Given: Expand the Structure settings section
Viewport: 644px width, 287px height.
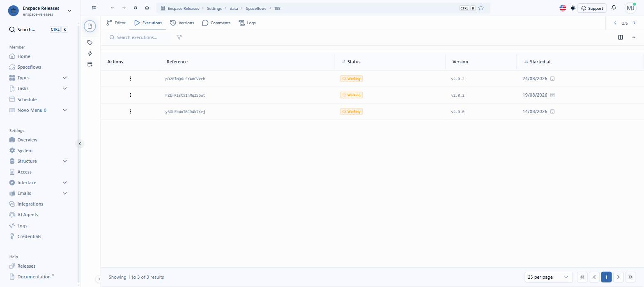Looking at the screenshot, I should point(64,161).
